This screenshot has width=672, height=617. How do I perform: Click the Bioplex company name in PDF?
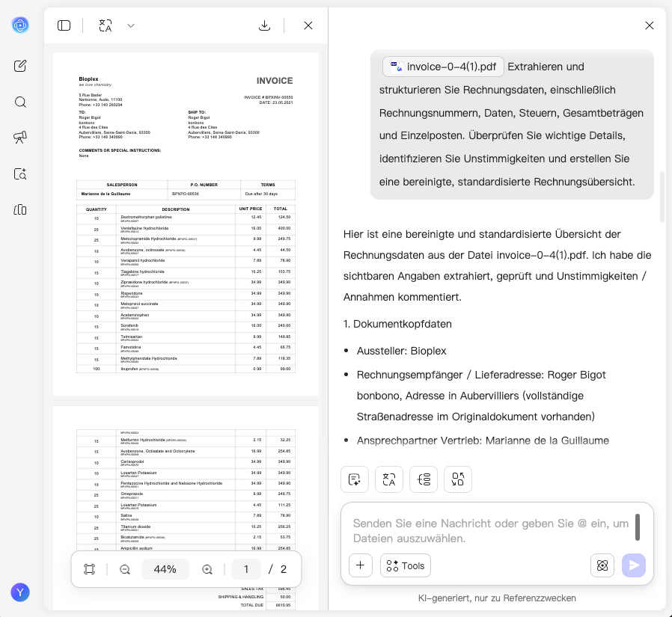coord(88,79)
